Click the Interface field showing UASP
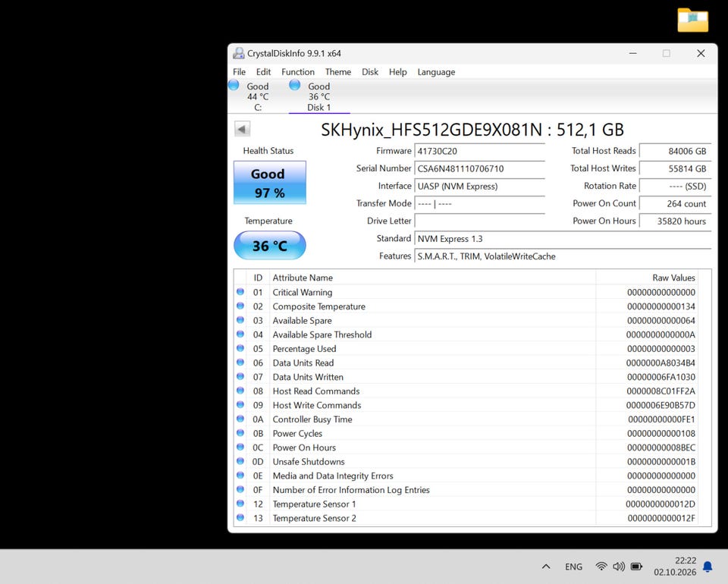The height and width of the screenshot is (584, 728). coord(479,186)
